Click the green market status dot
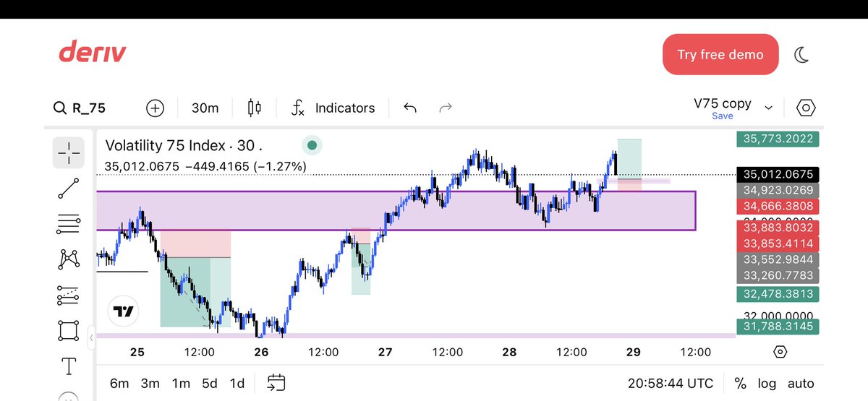The height and width of the screenshot is (401, 868). [312, 145]
